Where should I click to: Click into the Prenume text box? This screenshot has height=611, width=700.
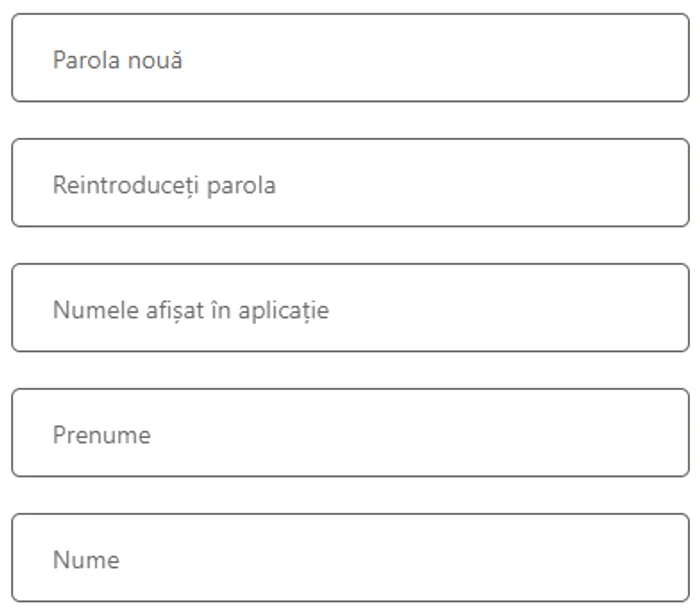pos(350,432)
